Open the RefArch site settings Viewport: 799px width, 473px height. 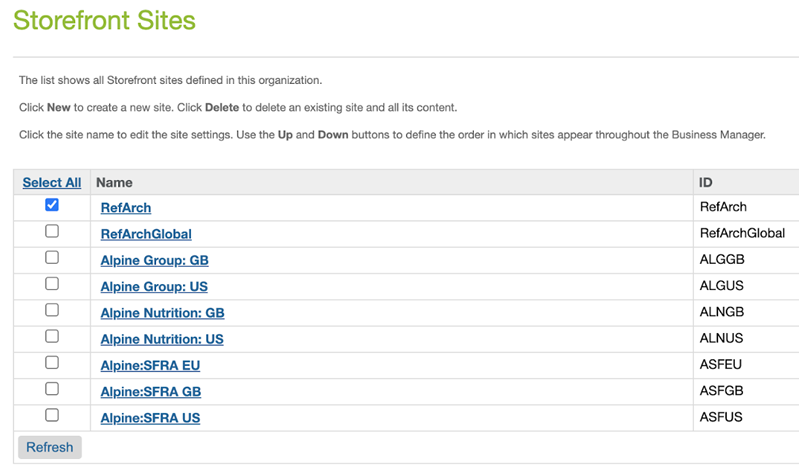click(x=126, y=208)
